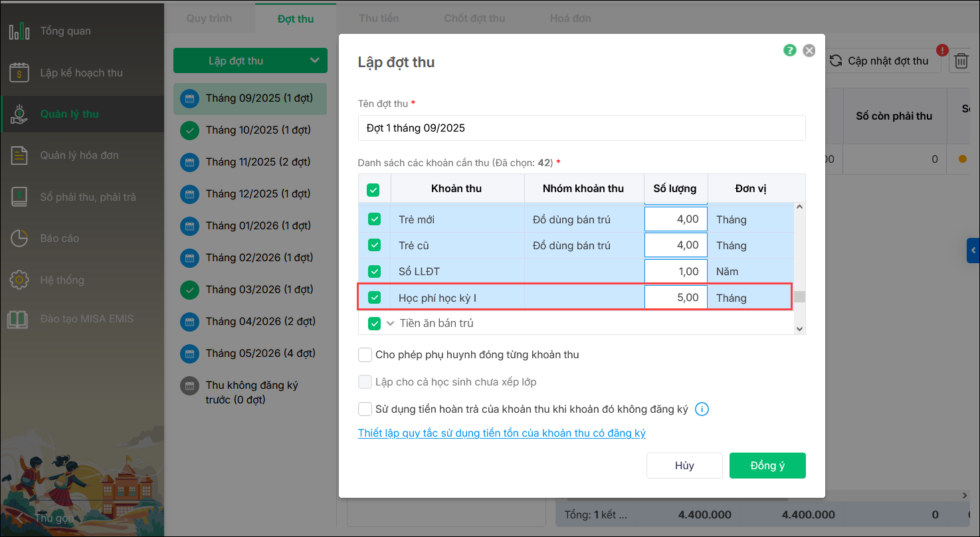Click the Quản lý thu money-hand icon
The width and height of the screenshot is (980, 537).
pos(19,114)
